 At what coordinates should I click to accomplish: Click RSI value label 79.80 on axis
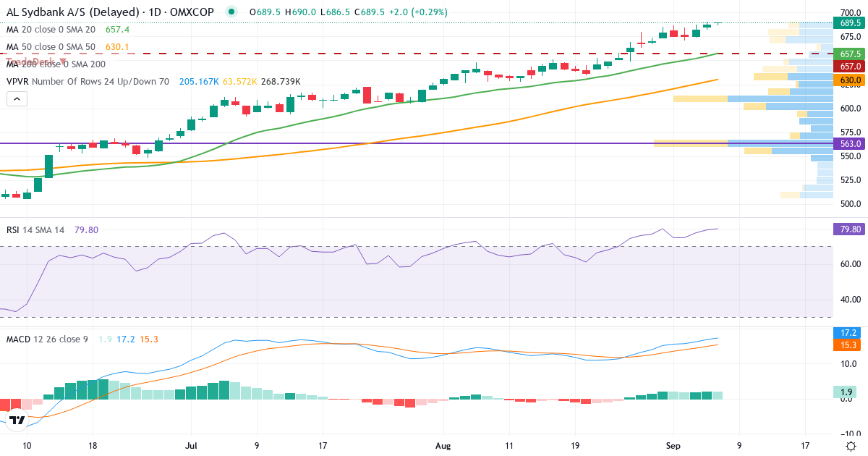coord(850,229)
